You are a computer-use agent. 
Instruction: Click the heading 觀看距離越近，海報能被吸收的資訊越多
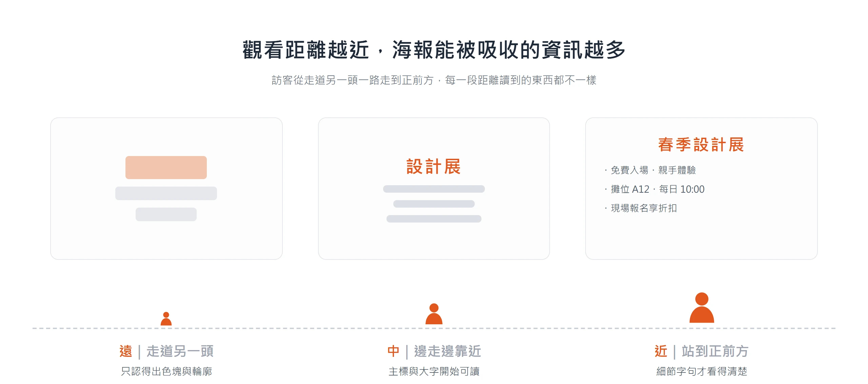[434, 50]
